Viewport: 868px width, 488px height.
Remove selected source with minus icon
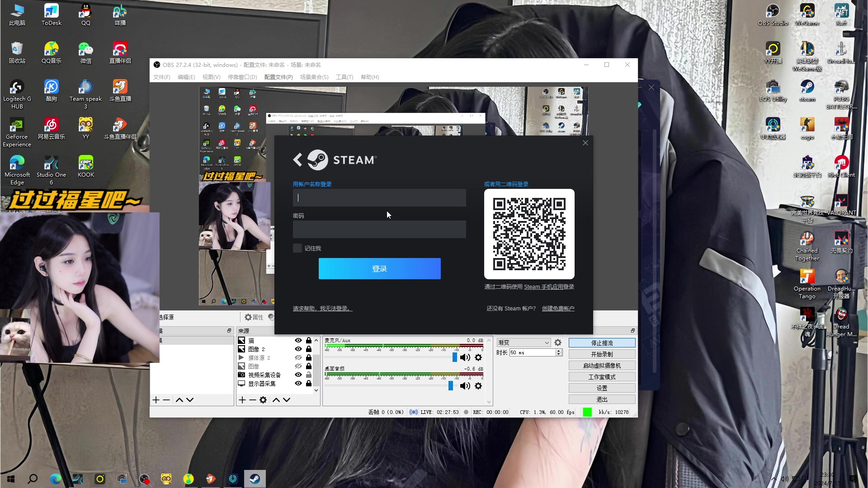coord(253,400)
